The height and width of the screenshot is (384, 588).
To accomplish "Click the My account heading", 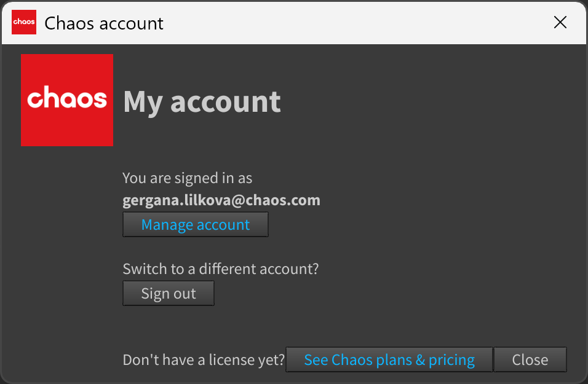I will [202, 102].
